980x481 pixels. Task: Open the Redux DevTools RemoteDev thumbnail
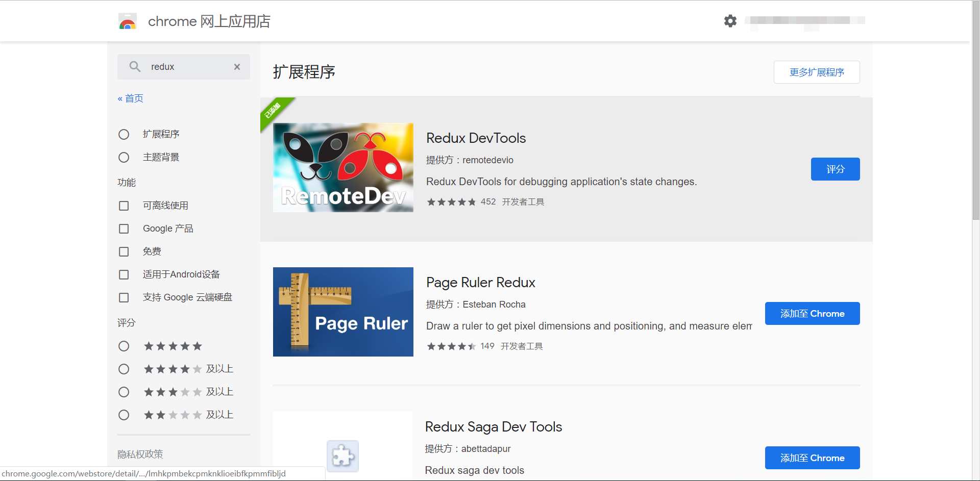coord(343,168)
